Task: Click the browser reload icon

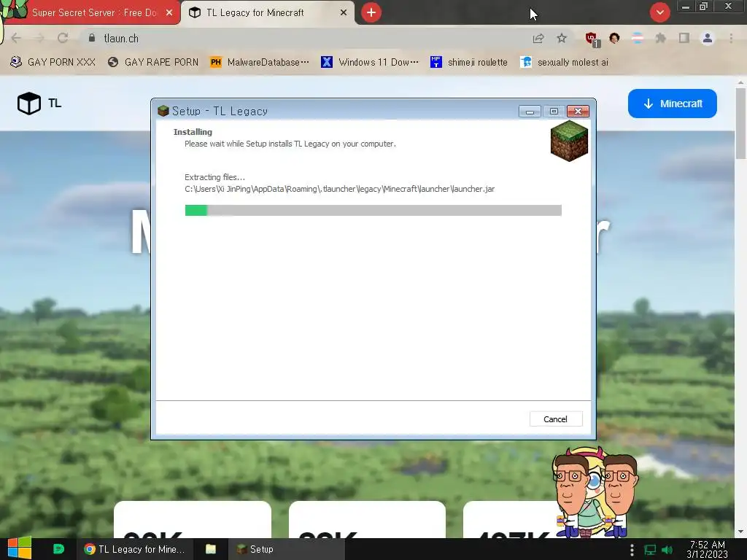Action: pyautogui.click(x=63, y=38)
